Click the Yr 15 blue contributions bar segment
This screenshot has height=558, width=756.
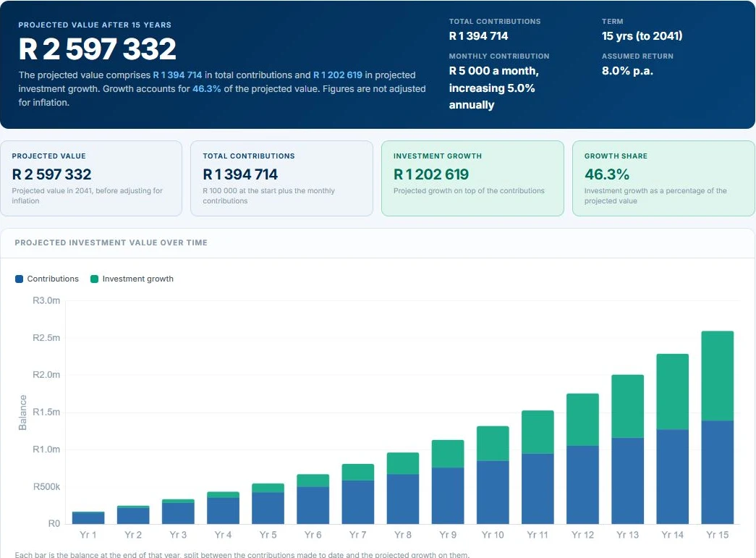(718, 472)
